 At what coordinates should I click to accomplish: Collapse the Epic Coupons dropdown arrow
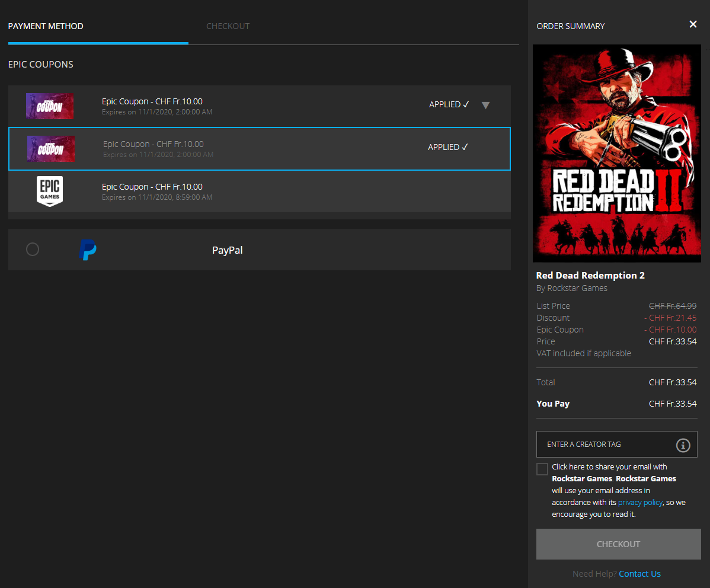click(485, 105)
